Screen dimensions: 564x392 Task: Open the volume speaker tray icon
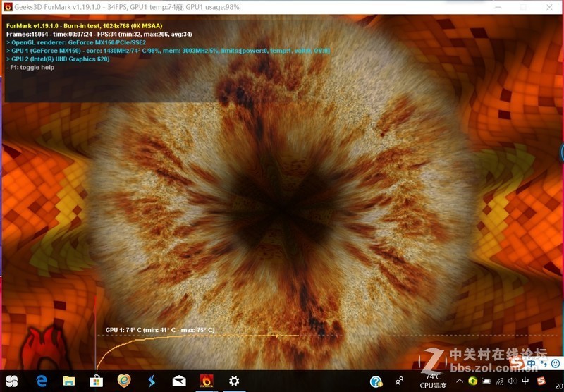click(513, 381)
